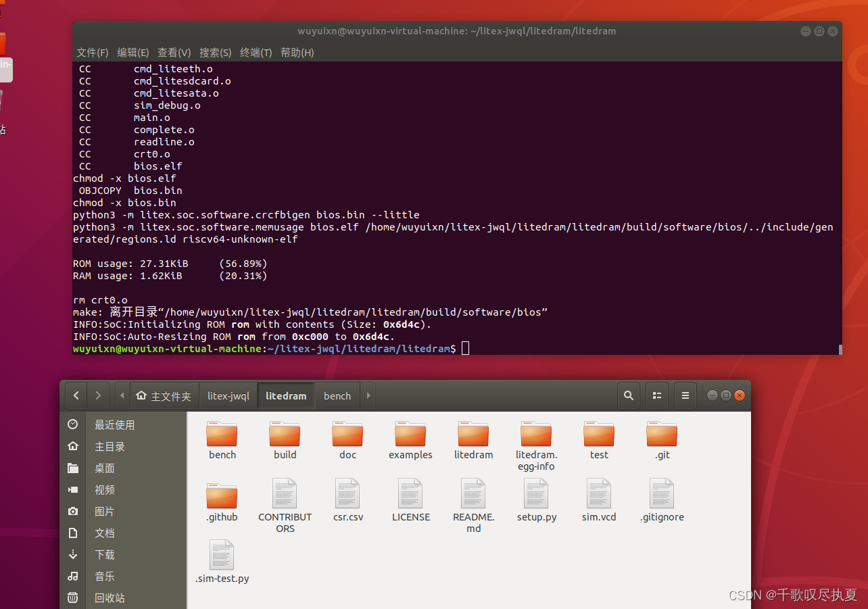868x609 pixels.
Task: Open the doc folder icon
Action: tap(347, 433)
